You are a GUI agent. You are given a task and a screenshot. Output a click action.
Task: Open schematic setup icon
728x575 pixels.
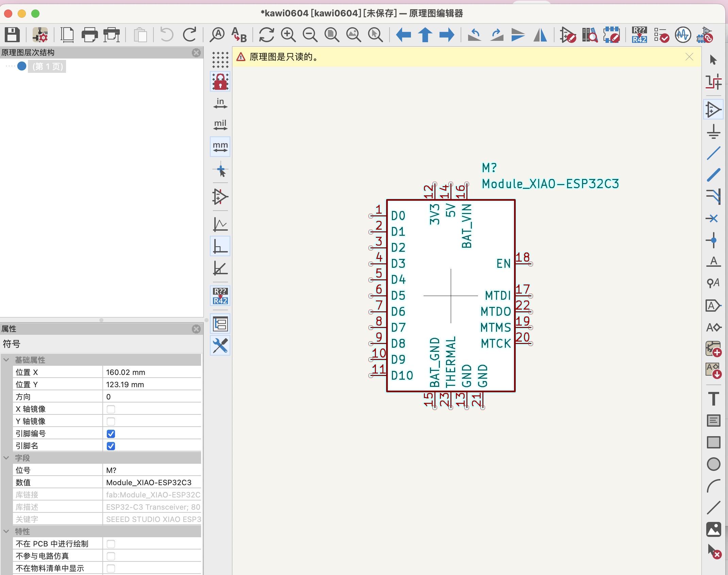tap(40, 34)
